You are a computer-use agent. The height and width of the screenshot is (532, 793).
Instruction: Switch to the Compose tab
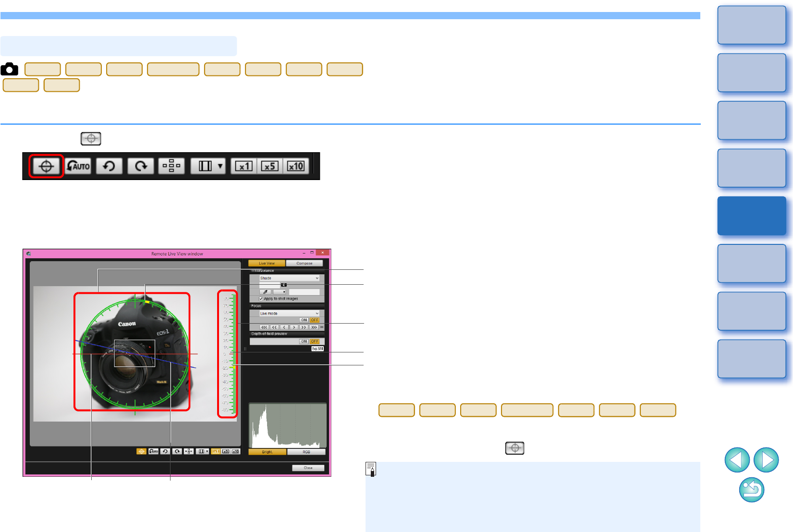(305, 263)
